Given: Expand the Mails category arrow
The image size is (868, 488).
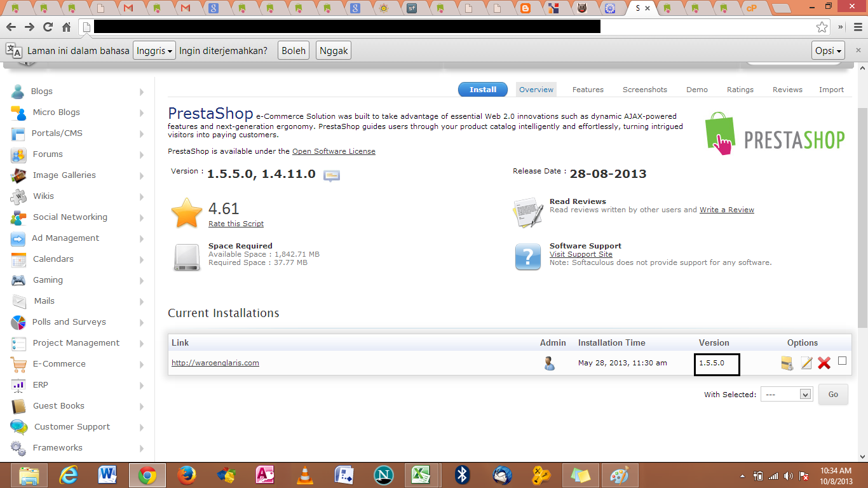Looking at the screenshot, I should point(142,301).
